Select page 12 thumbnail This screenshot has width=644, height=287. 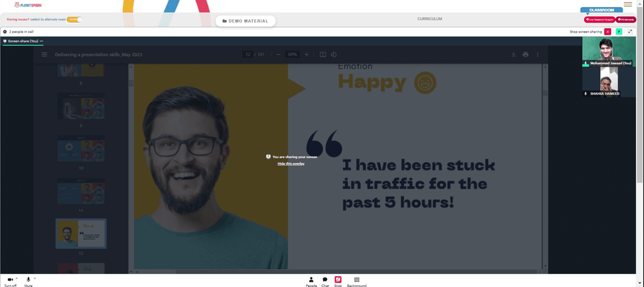pos(81,234)
